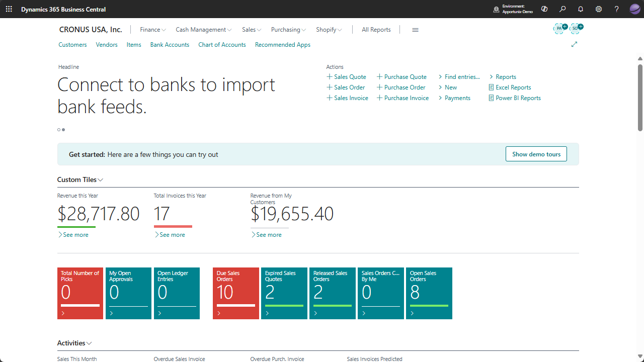Open the All Reports menu item
Image resolution: width=644 pixels, height=362 pixels.
[376, 30]
